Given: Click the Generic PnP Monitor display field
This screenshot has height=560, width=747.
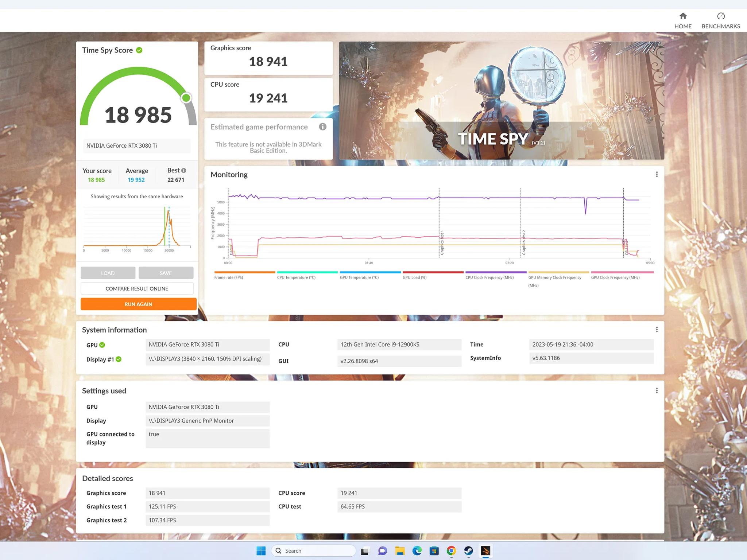Looking at the screenshot, I should click(208, 421).
